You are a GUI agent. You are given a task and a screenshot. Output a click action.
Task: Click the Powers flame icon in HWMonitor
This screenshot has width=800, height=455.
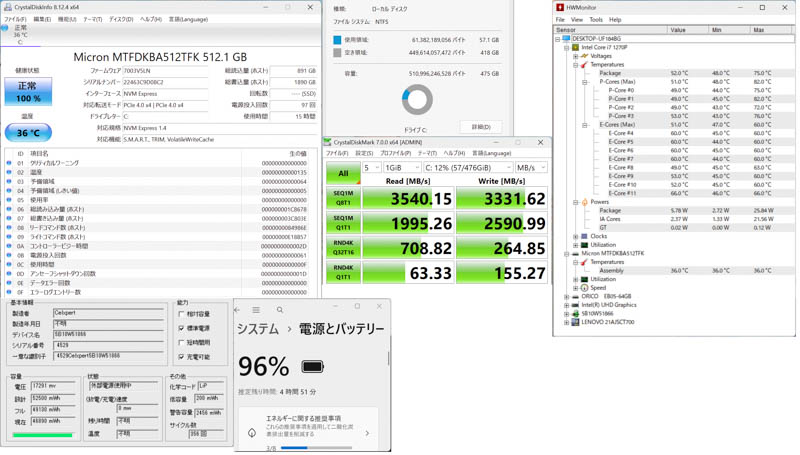584,202
